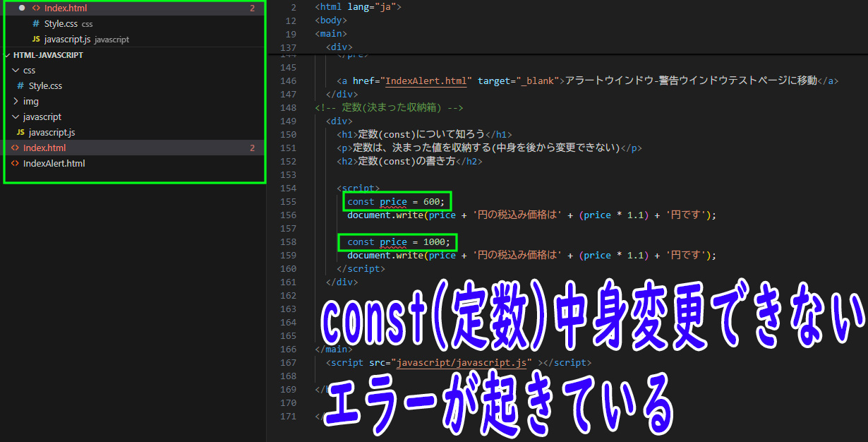The image size is (868, 442).
Task: Click document.write on line 156
Action: (385, 215)
